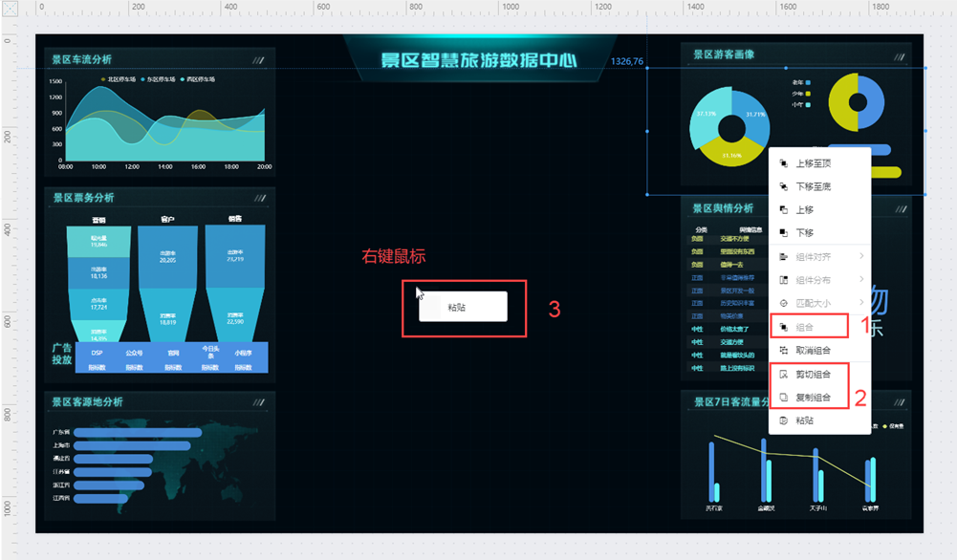Click the left-middle selection handle
Image resolution: width=957 pixels, height=560 pixels.
tap(647, 131)
